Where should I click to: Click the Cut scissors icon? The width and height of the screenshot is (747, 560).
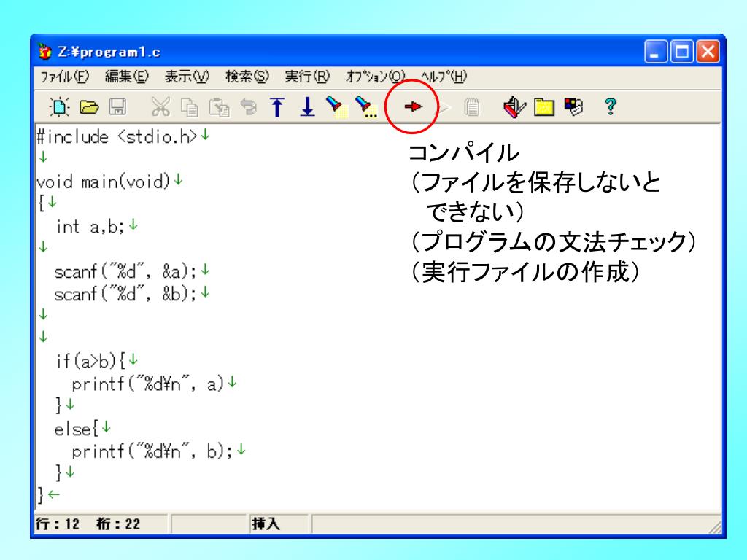click(x=160, y=106)
